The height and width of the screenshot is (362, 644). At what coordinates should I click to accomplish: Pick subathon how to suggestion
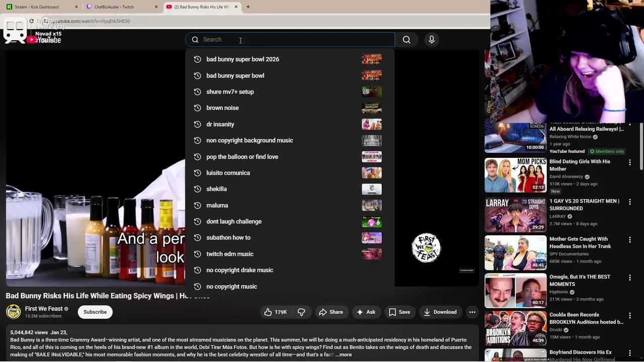290,237
